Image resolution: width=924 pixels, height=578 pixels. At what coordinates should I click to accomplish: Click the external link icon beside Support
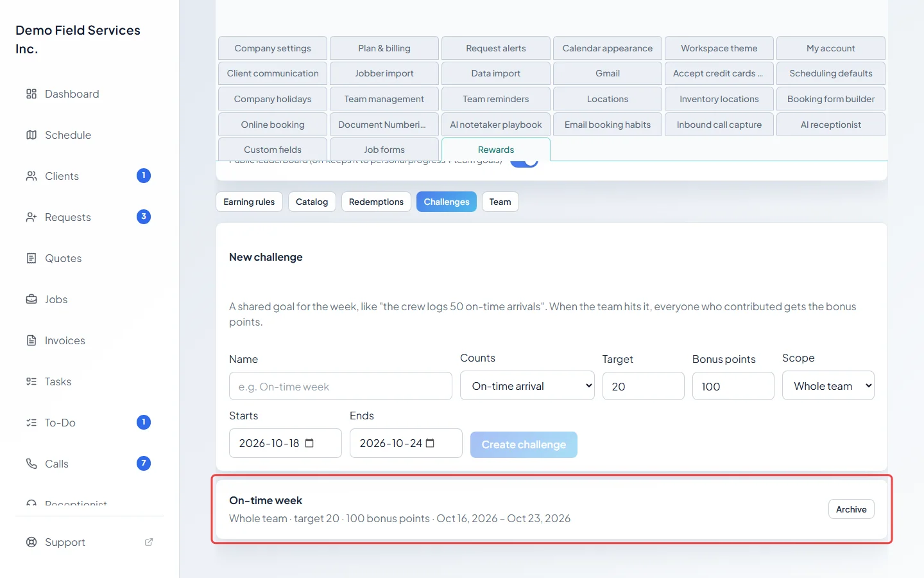[x=149, y=542]
